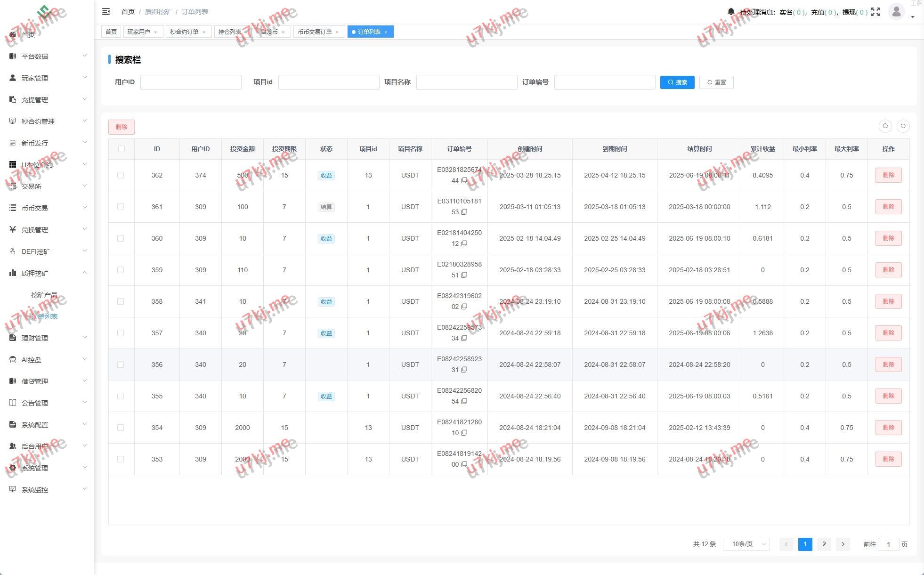The image size is (924, 575).
Task: Open the user avatar menu
Action: tap(896, 11)
